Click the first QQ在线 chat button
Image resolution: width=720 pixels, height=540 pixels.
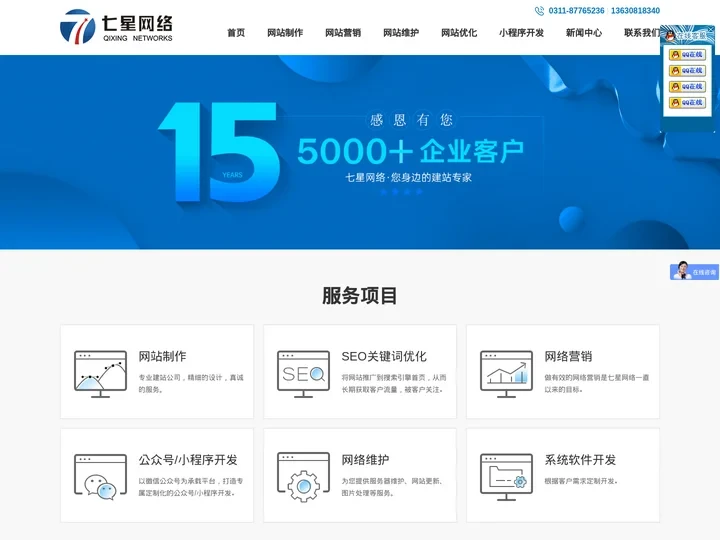click(687, 55)
